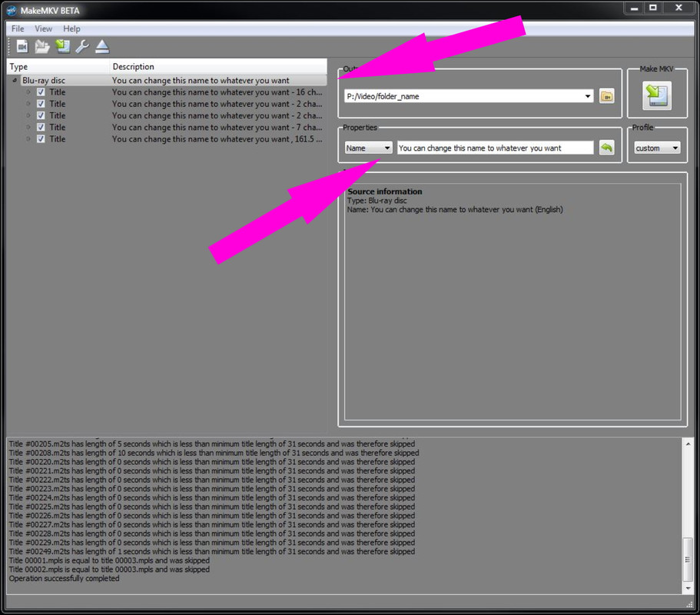Click the 'Name: You can change' source info line
Screen dimensions: 700x615
point(455,209)
